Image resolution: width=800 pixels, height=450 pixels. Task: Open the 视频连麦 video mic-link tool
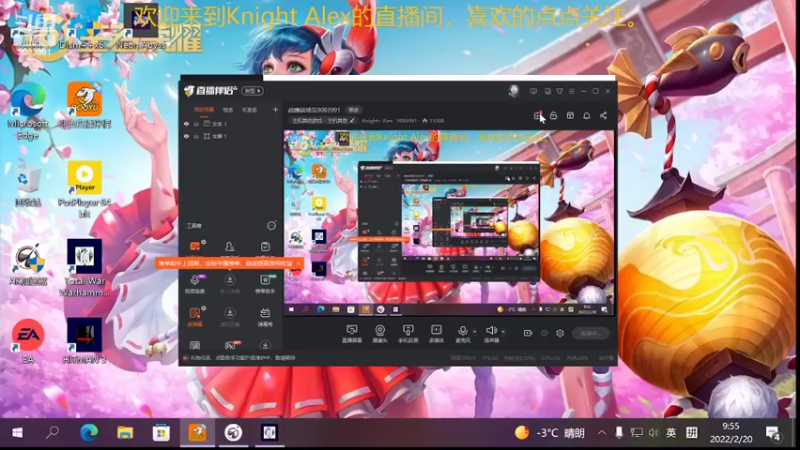tap(195, 284)
